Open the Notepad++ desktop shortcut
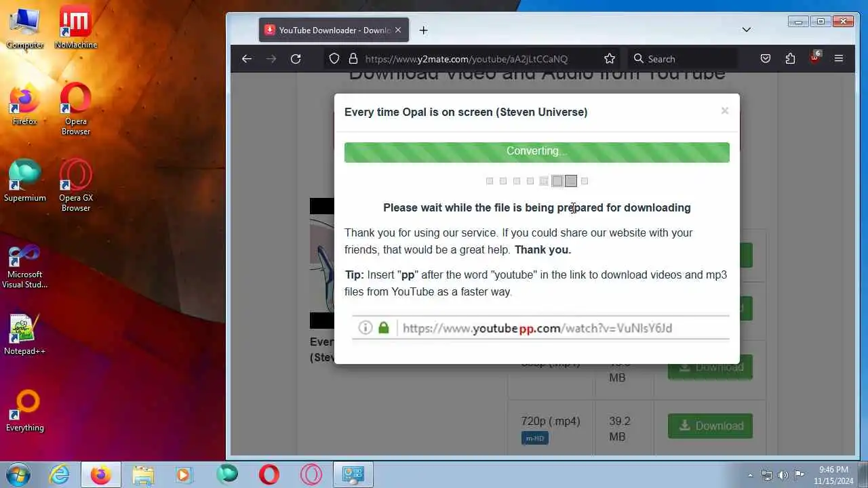The width and height of the screenshot is (868, 488). point(25,335)
